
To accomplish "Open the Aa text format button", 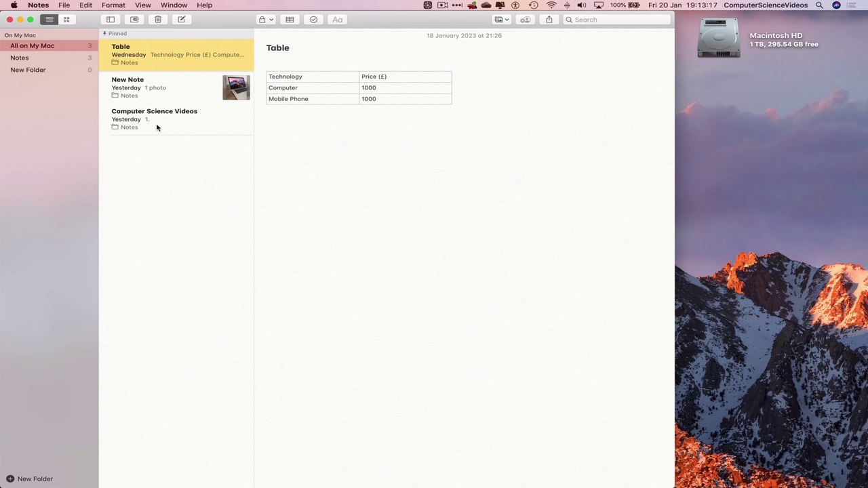I will pyautogui.click(x=337, y=20).
